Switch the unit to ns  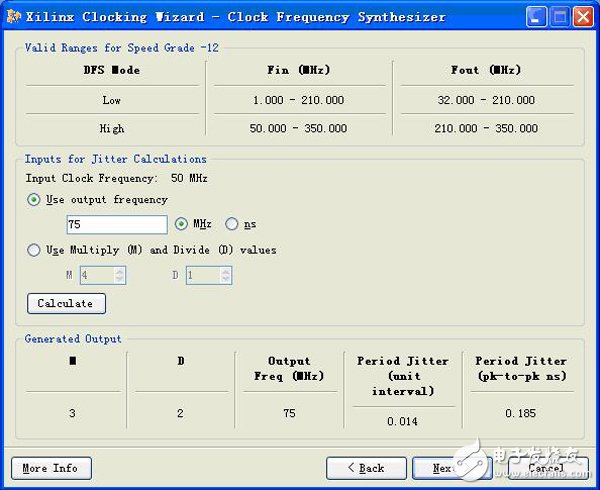point(232,224)
